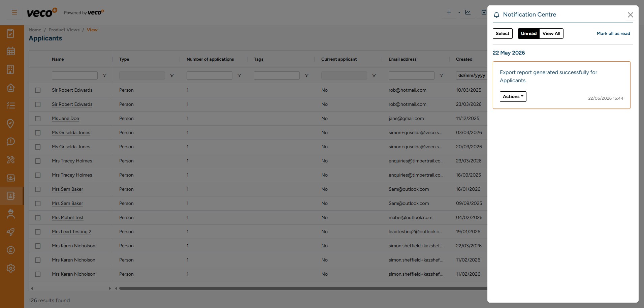This screenshot has width=644, height=308.
Task: Tick the checkbox for Mrs Mabel Test
Action: point(38,218)
